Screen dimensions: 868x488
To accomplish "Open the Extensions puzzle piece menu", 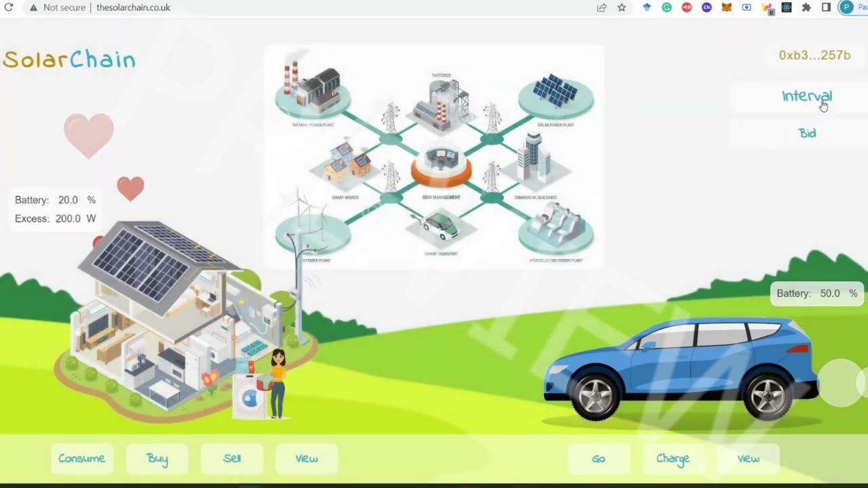I will (x=806, y=7).
